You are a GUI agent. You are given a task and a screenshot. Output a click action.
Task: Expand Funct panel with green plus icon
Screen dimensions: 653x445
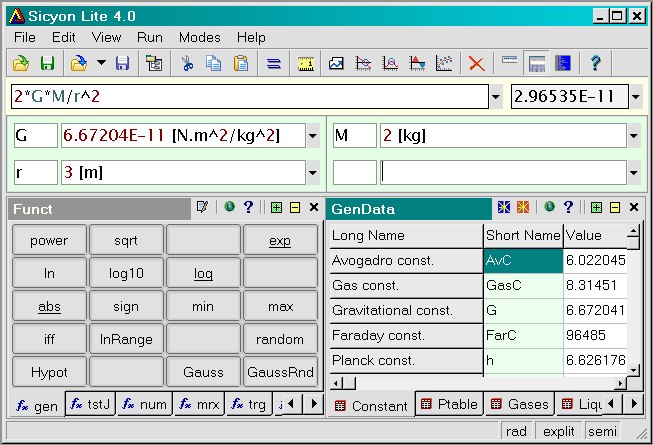pos(276,207)
